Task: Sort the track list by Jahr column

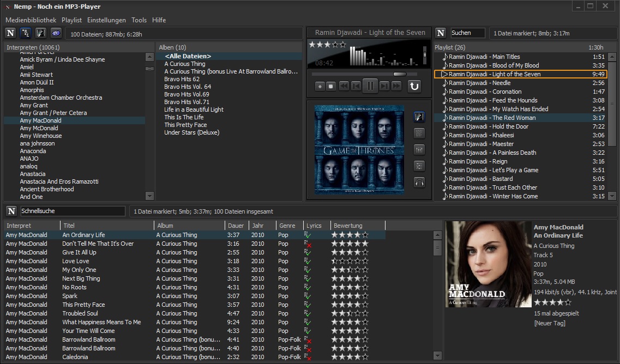Action: 262,226
